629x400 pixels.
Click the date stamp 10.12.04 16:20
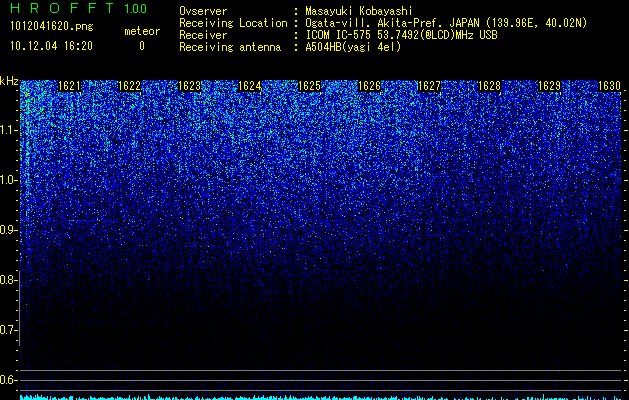coord(51,46)
